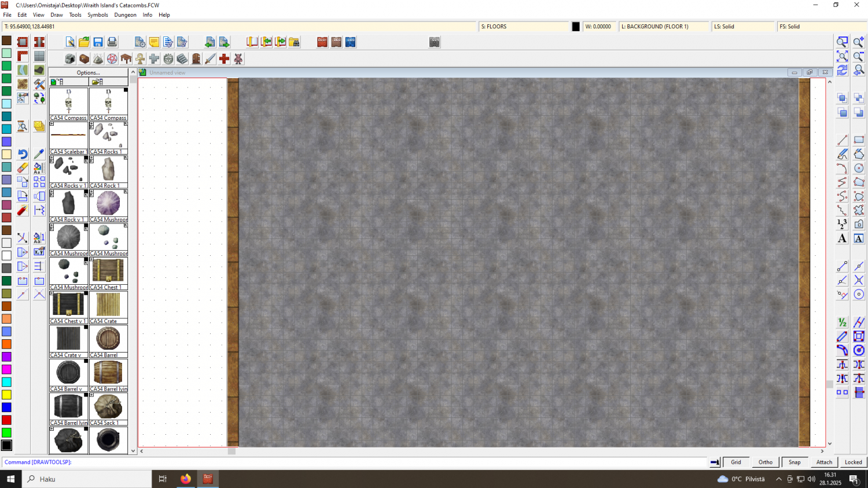868x488 pixels.
Task: Select the Corridor tool icon
Action: click(x=39, y=42)
